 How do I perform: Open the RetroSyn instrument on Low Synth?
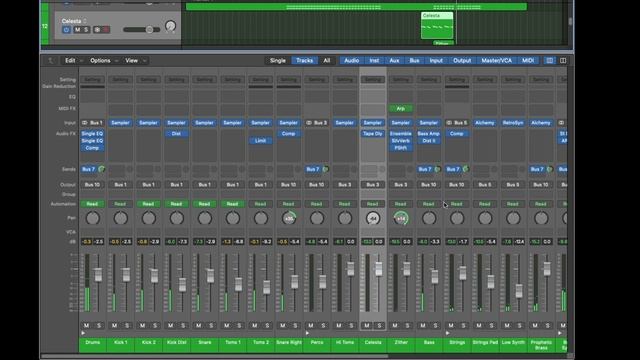tap(513, 123)
